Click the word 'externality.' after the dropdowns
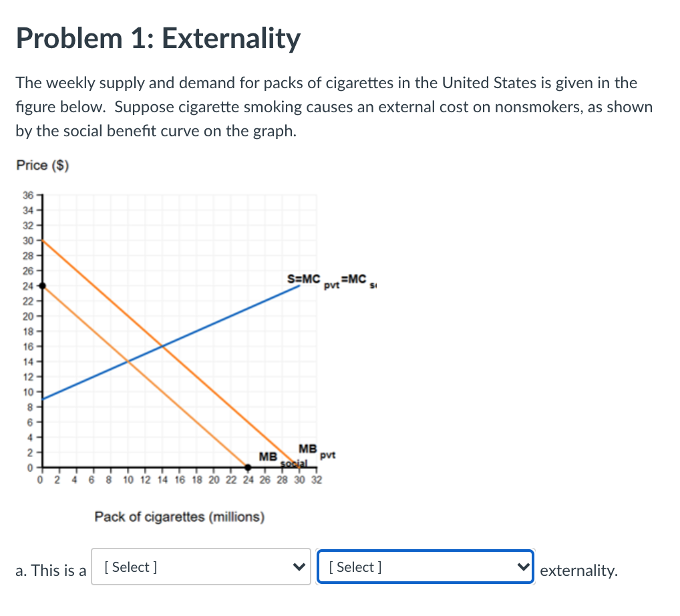This screenshot has width=680, height=616. point(578,570)
